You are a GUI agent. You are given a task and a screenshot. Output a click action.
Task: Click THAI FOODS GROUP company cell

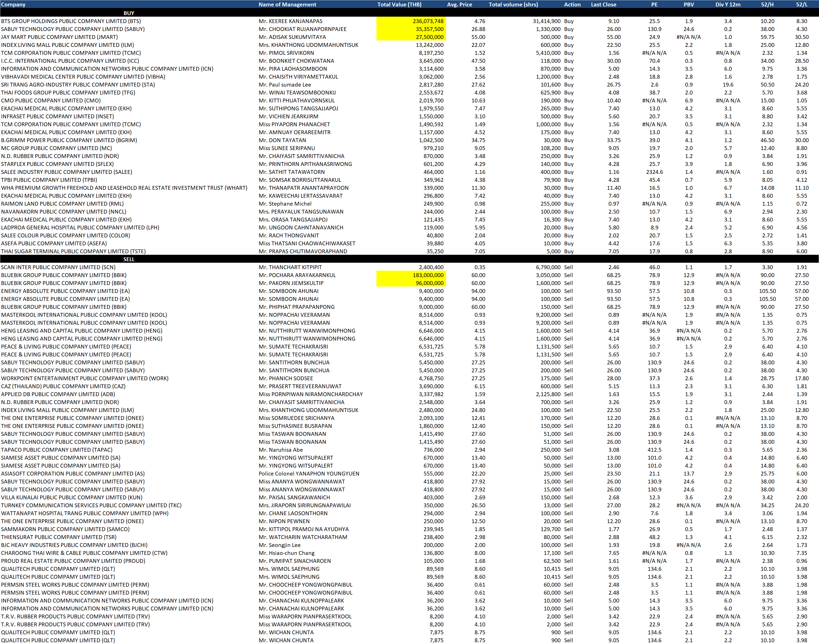point(68,92)
